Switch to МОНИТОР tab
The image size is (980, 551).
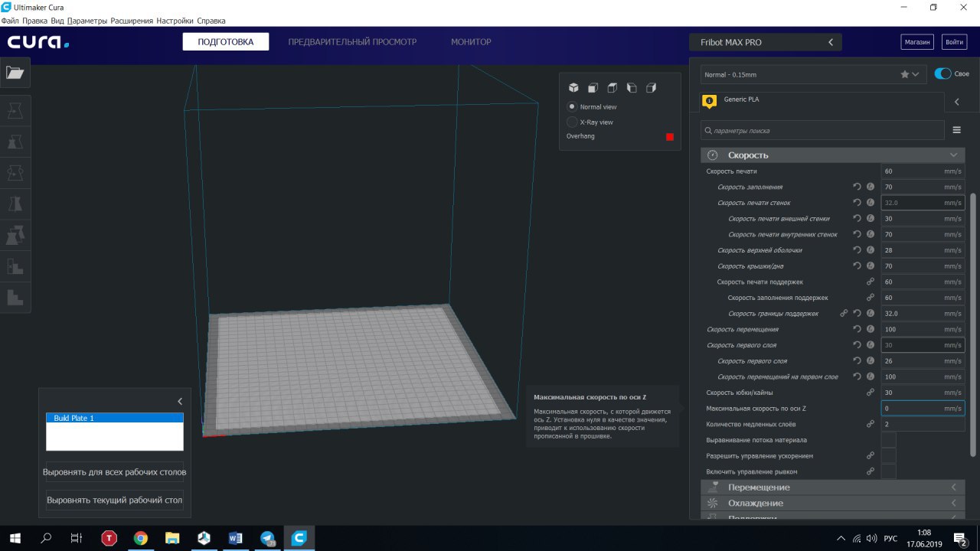471,42
